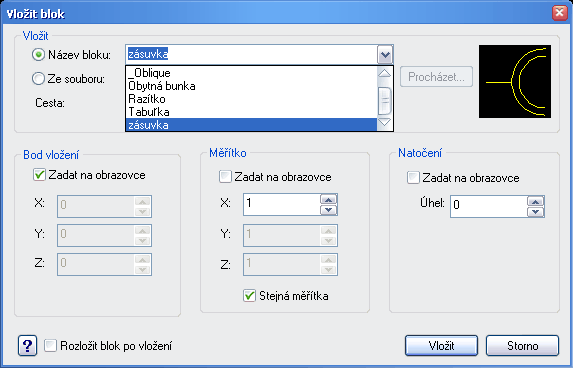This screenshot has height=368, width=573.
Task: Click the Storno button
Action: (523, 345)
